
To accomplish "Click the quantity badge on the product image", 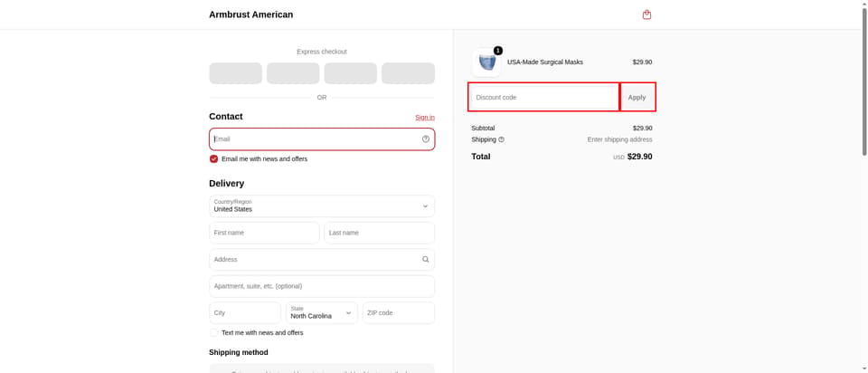I will 497,51.
